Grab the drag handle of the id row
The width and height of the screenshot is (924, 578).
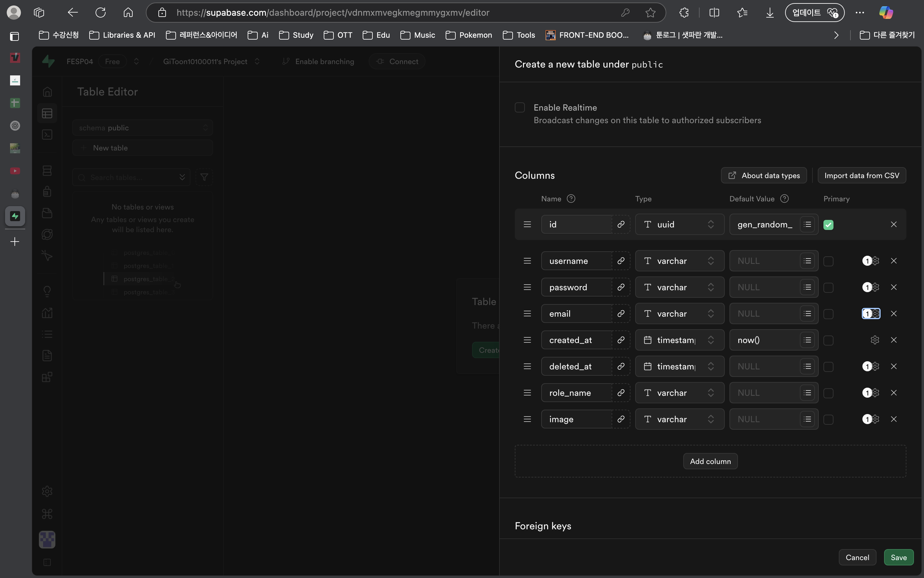click(527, 224)
